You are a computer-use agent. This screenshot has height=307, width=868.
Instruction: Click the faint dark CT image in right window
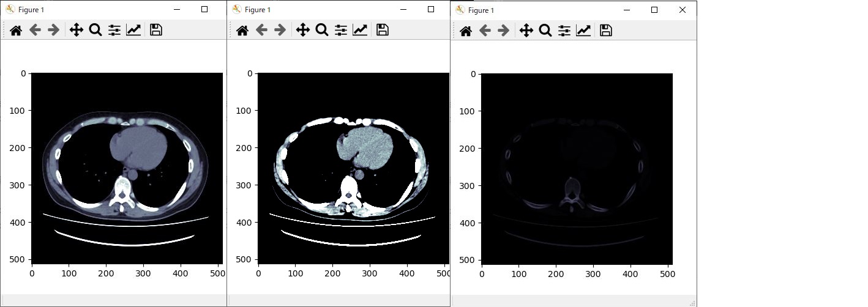click(x=577, y=169)
